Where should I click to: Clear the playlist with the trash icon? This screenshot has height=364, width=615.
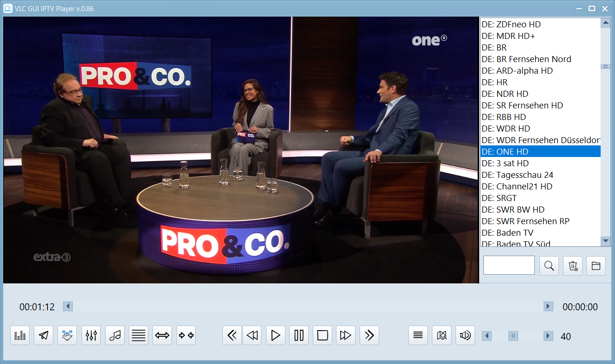[573, 266]
